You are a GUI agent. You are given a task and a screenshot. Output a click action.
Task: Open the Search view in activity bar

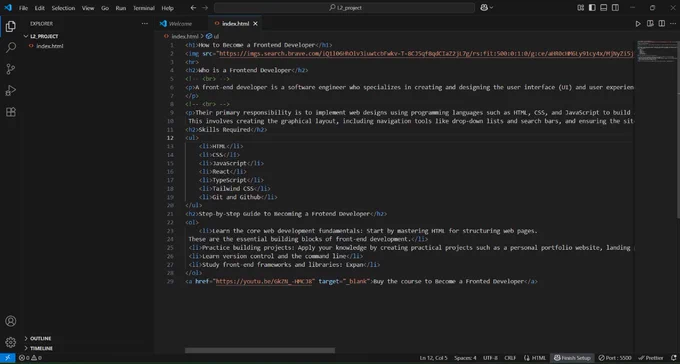[x=10, y=48]
